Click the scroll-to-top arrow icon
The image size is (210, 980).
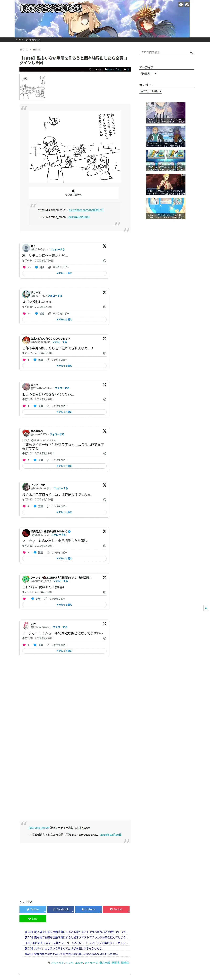tap(206, 608)
